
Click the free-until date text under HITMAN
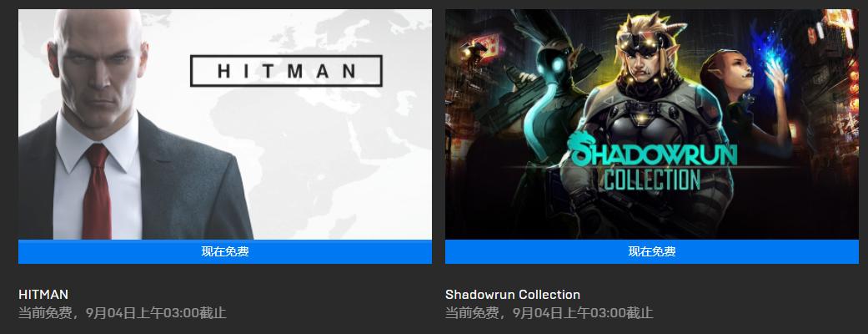click(122, 313)
